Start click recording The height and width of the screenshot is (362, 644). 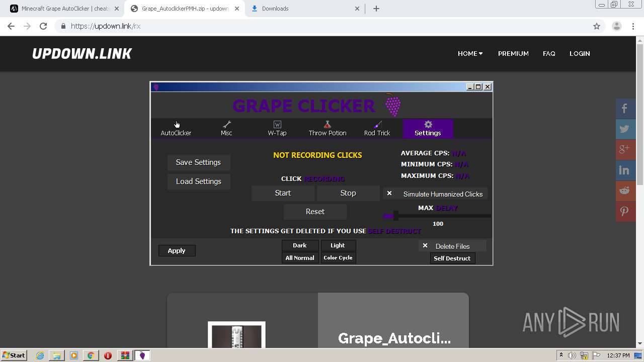click(283, 193)
